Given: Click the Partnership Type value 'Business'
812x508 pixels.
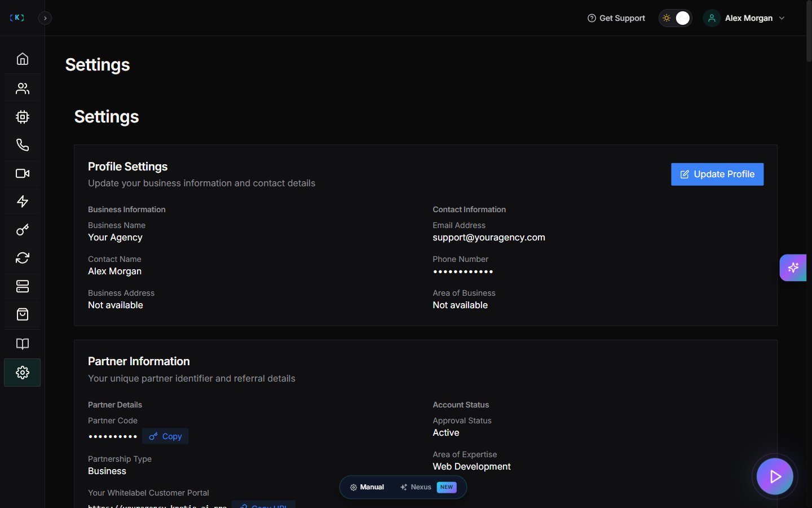Looking at the screenshot, I should [x=107, y=471].
